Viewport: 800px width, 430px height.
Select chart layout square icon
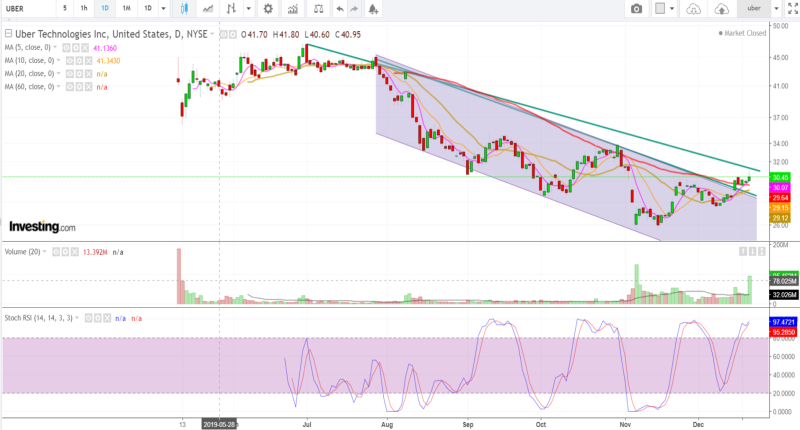(660, 8)
